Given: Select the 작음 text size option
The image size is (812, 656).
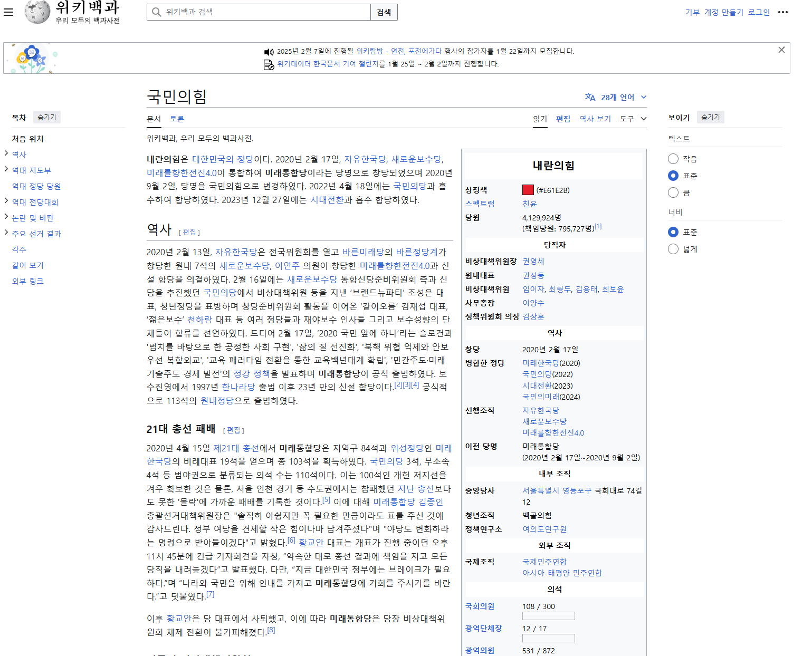Looking at the screenshot, I should tap(673, 159).
